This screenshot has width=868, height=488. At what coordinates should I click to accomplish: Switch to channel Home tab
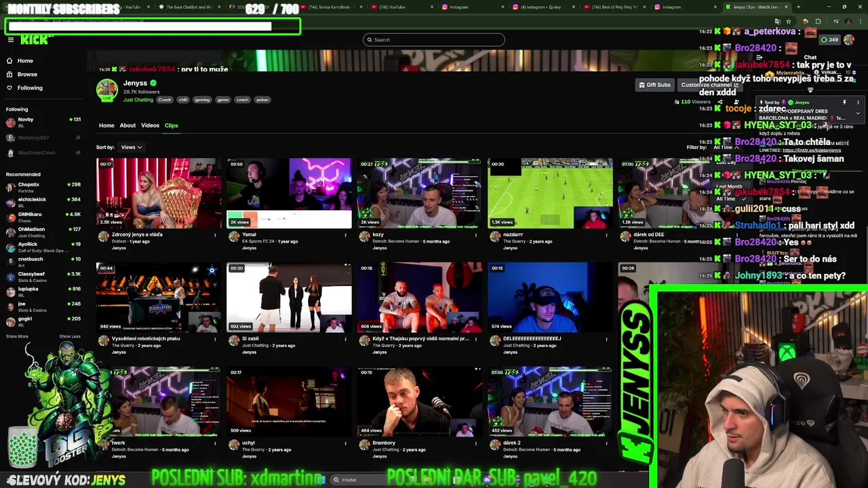[x=106, y=125]
